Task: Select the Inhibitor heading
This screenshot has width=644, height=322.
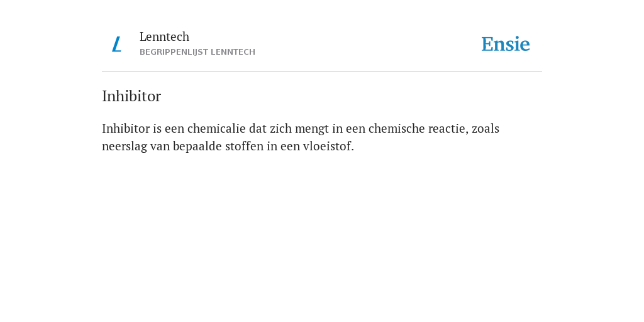Action: (131, 96)
